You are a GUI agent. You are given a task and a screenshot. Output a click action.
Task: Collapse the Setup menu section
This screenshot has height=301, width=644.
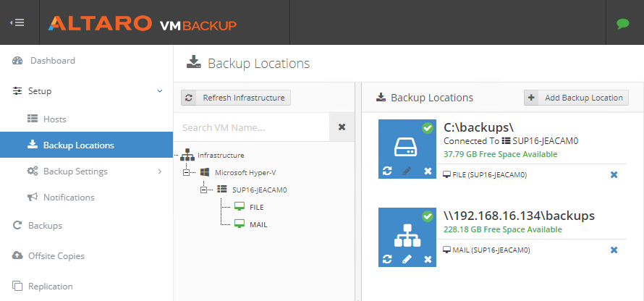[x=160, y=91]
